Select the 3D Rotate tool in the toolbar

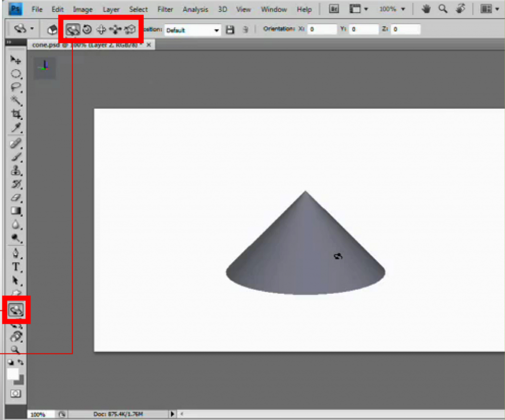tap(16, 310)
